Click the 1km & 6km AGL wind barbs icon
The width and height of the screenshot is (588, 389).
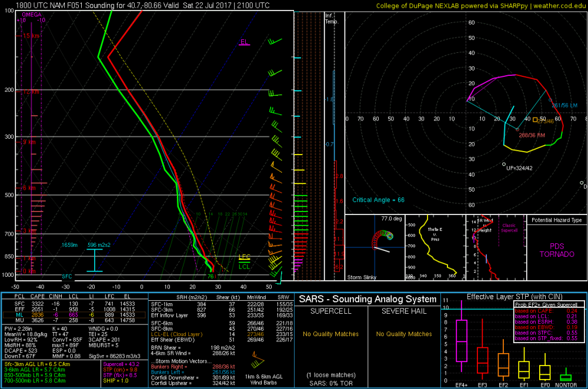[x=256, y=356]
